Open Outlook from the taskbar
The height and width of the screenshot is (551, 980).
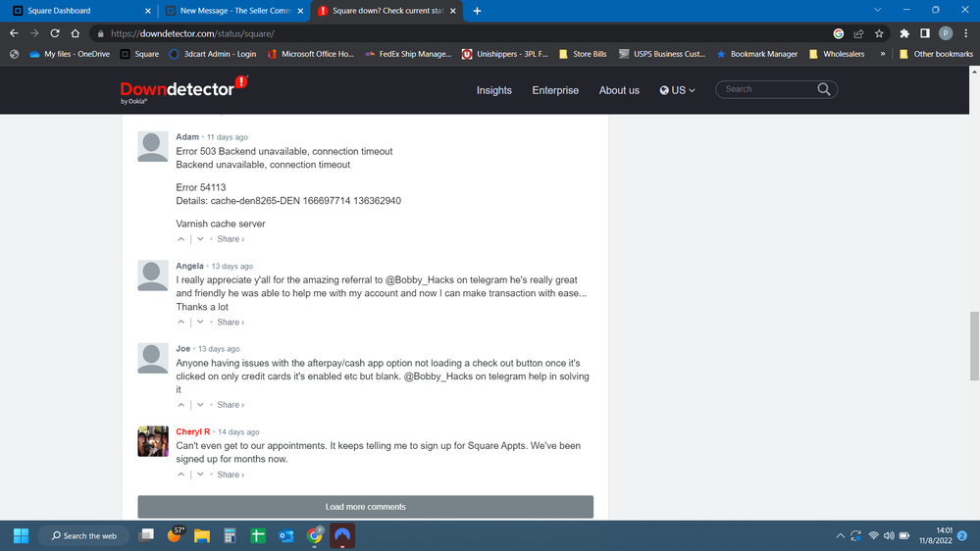pos(286,535)
